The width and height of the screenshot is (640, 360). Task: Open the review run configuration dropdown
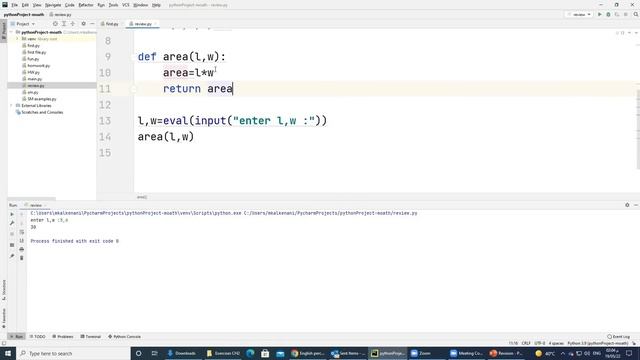click(x=579, y=15)
